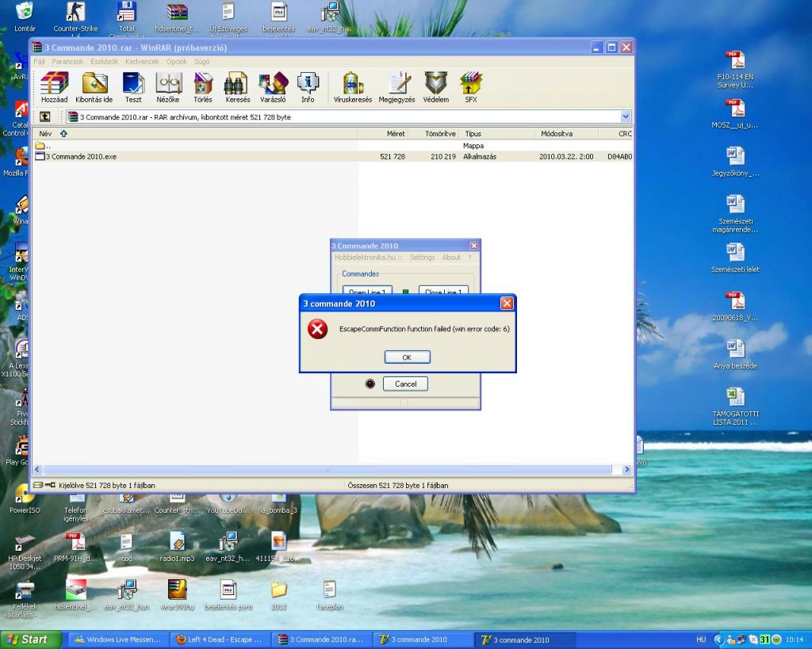Sort file list by Módosítva column

point(566,134)
